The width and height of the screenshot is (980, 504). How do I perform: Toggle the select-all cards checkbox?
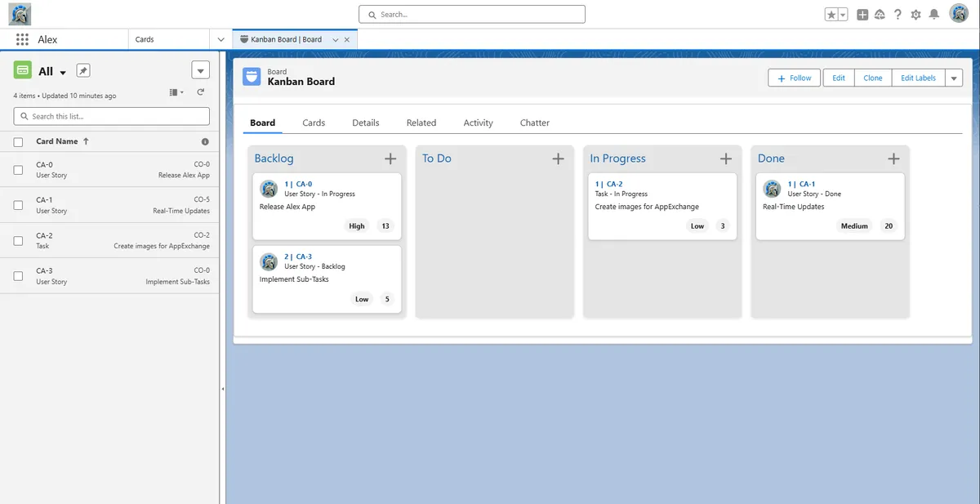tap(18, 142)
